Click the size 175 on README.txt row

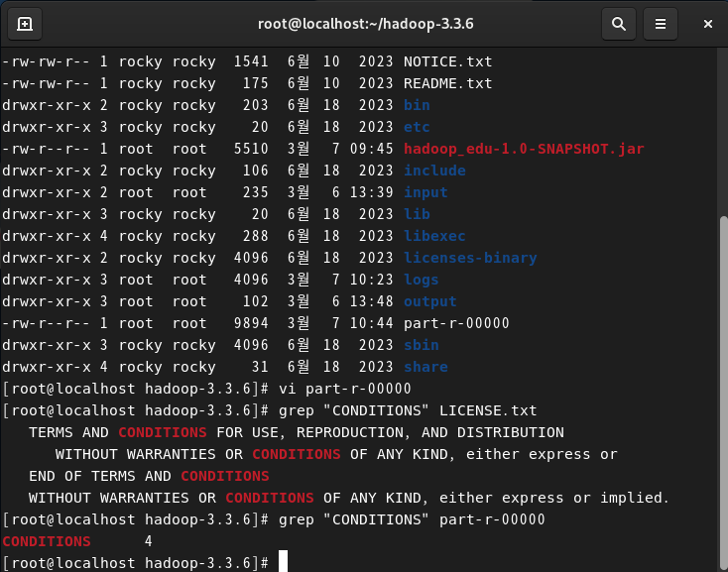coord(255,83)
